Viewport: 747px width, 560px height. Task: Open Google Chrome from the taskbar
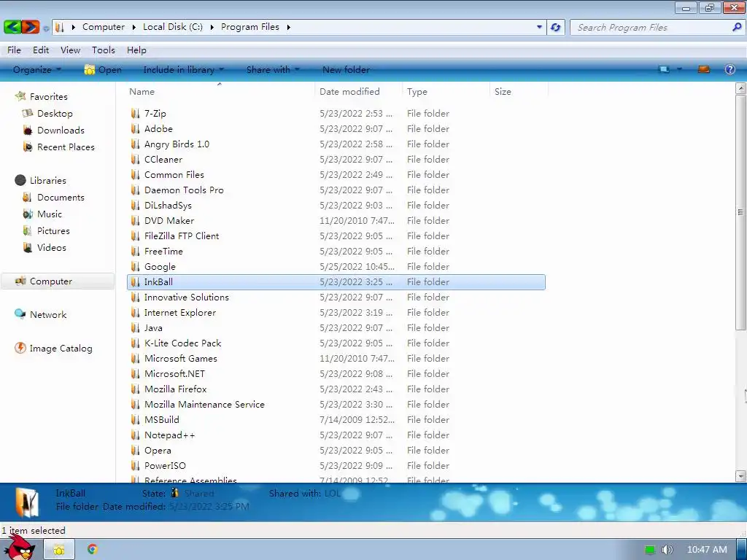93,549
